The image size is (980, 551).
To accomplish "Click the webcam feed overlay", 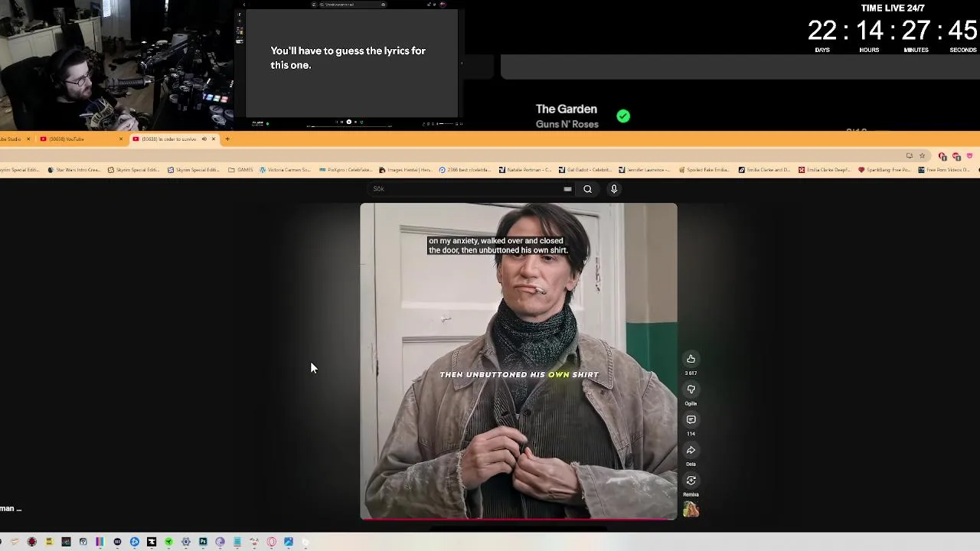I will 116,65.
